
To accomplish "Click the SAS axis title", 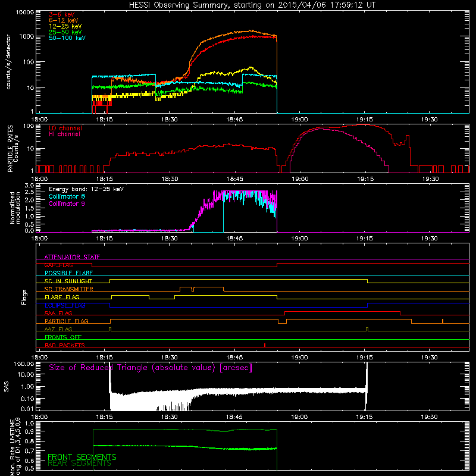I will 7,387.
